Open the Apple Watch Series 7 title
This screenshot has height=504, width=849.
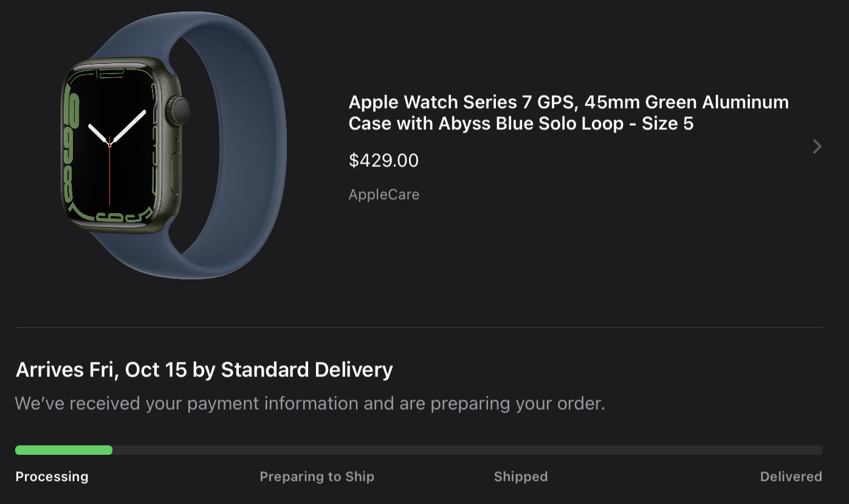tap(568, 112)
